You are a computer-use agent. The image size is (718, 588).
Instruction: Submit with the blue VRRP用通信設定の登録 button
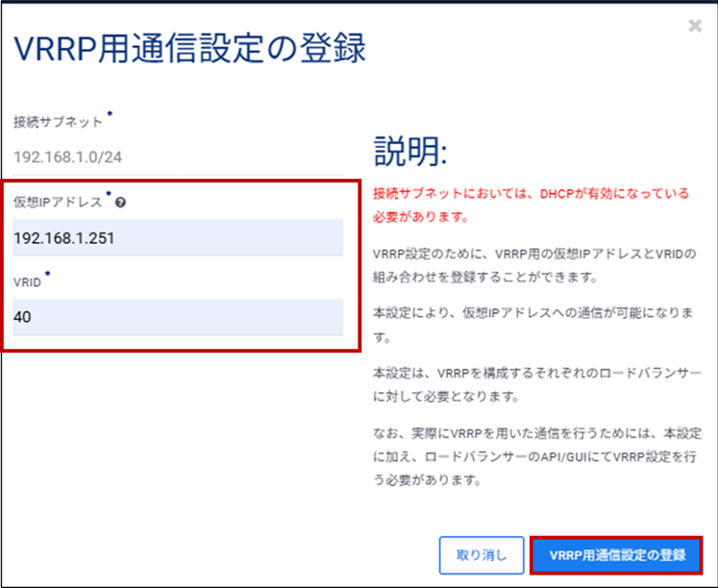coord(616,554)
